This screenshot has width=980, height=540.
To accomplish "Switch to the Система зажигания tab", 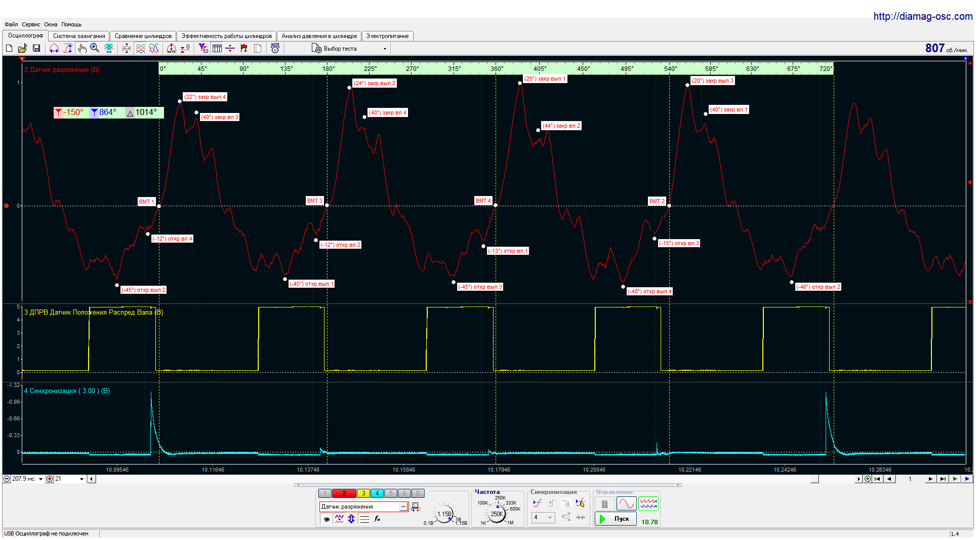I will pos(79,36).
